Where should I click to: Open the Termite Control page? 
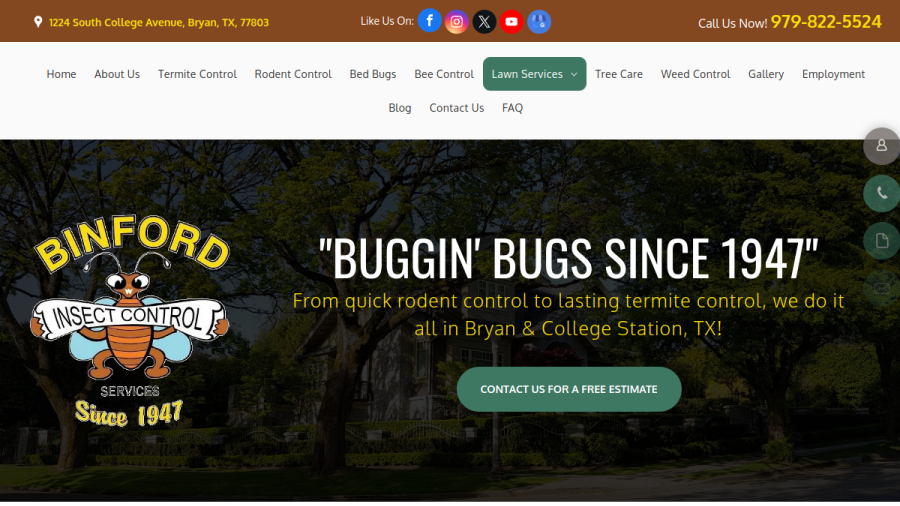click(197, 74)
